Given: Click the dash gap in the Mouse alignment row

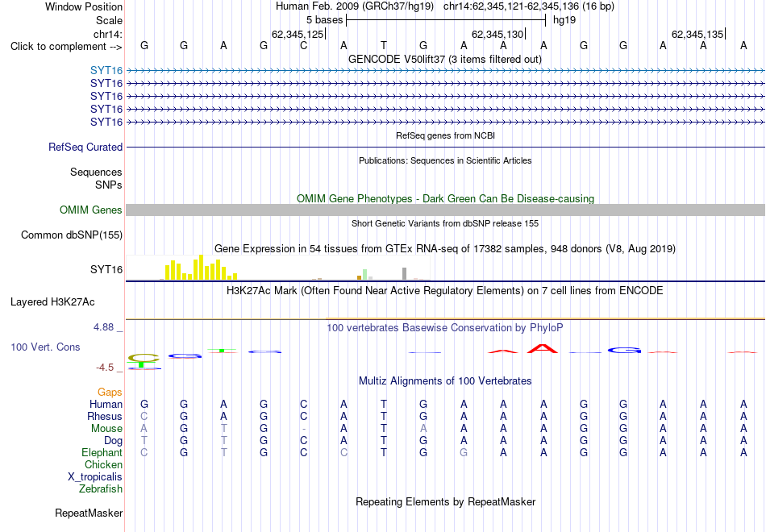Looking at the screenshot, I should click(x=304, y=429).
